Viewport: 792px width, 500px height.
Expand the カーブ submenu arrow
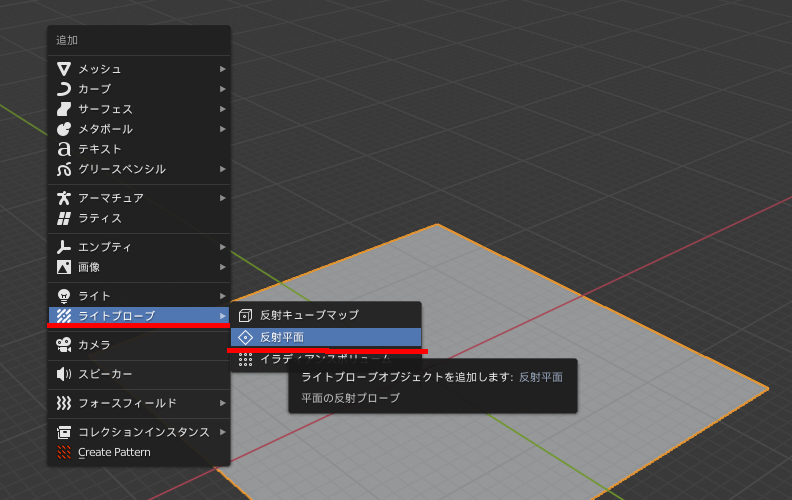coord(223,89)
